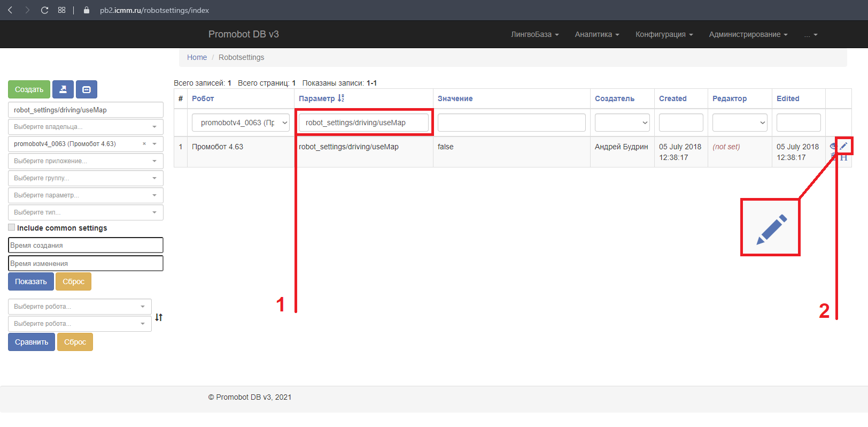Click the blue rename icon button beside import
The image size is (868, 427).
pyautogui.click(x=87, y=89)
